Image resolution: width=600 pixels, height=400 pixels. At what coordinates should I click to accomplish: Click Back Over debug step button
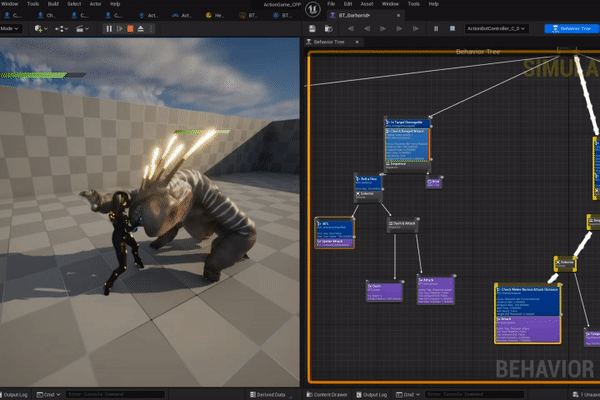pyautogui.click(x=350, y=29)
